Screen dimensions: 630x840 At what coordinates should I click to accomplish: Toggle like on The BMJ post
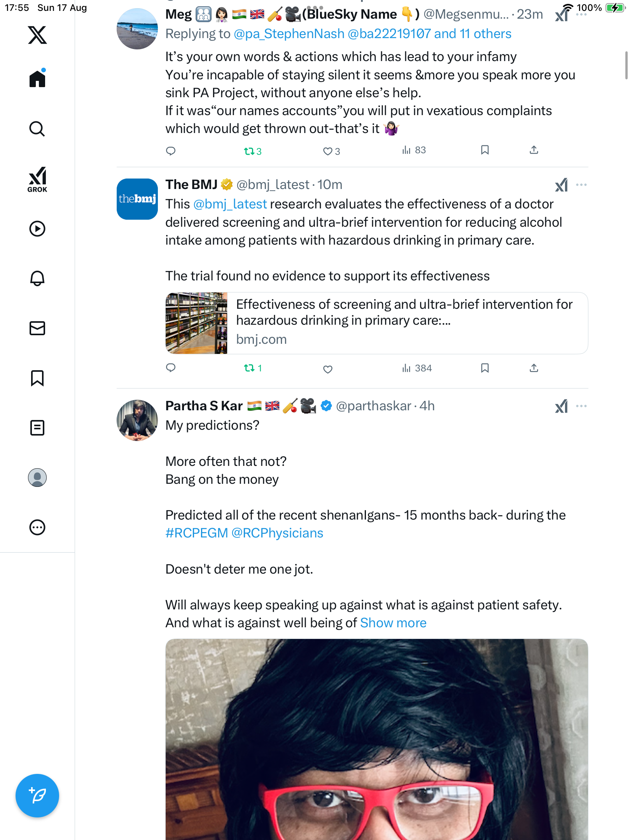tap(328, 369)
